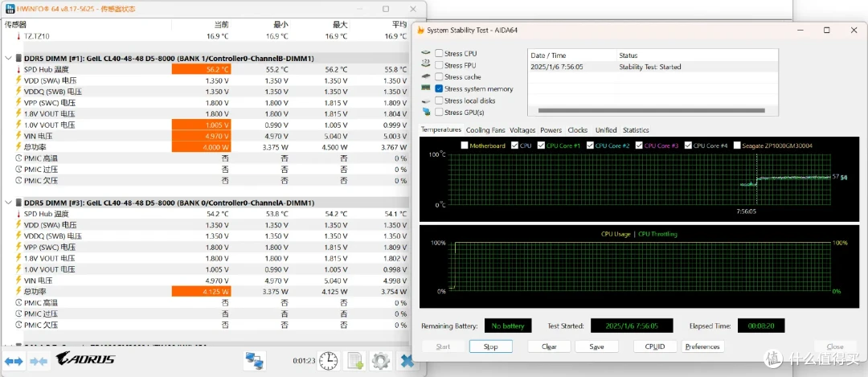Open AIDA64 Preferences
The image size is (868, 377).
703,346
